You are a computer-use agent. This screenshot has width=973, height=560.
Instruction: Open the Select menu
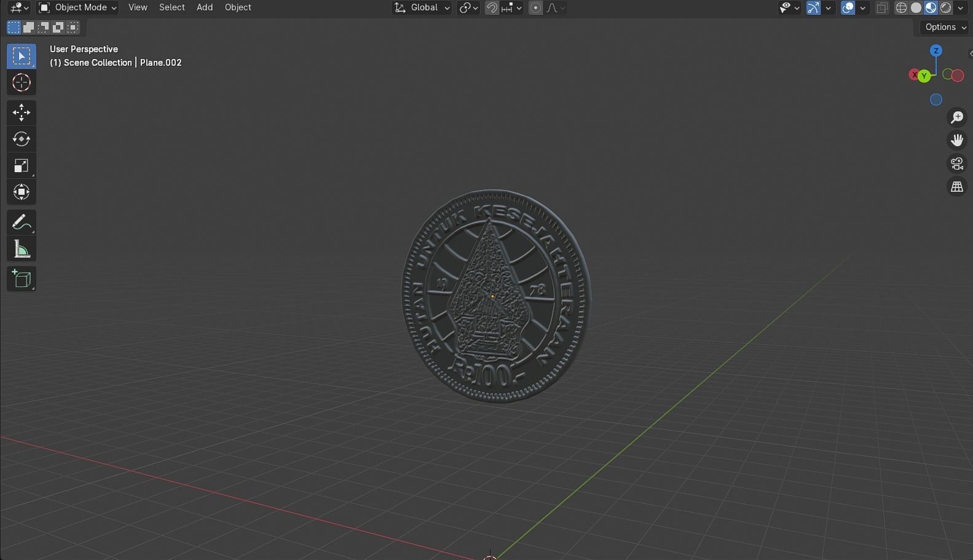coord(171,7)
